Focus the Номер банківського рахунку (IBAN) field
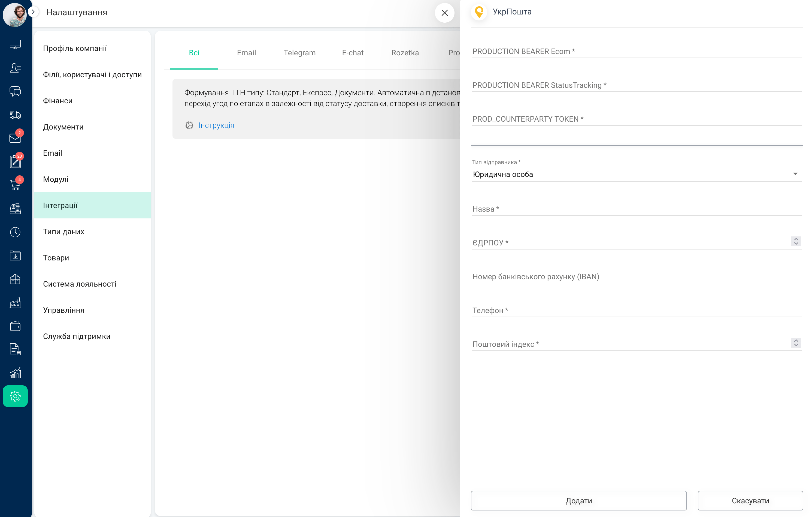The height and width of the screenshot is (517, 812). pos(636,276)
